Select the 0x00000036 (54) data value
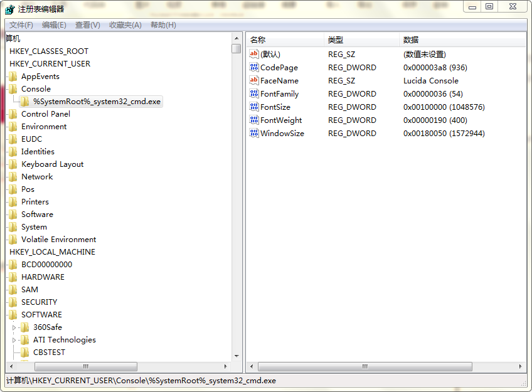 [x=434, y=94]
